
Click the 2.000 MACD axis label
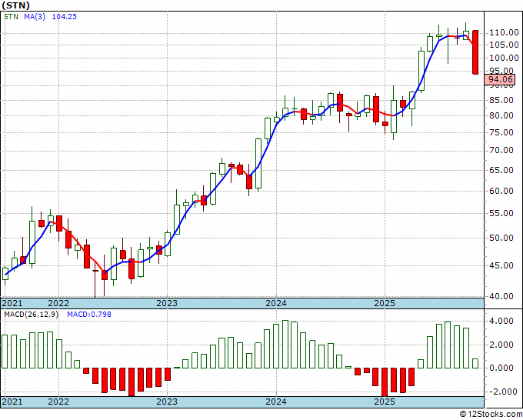[x=501, y=345]
